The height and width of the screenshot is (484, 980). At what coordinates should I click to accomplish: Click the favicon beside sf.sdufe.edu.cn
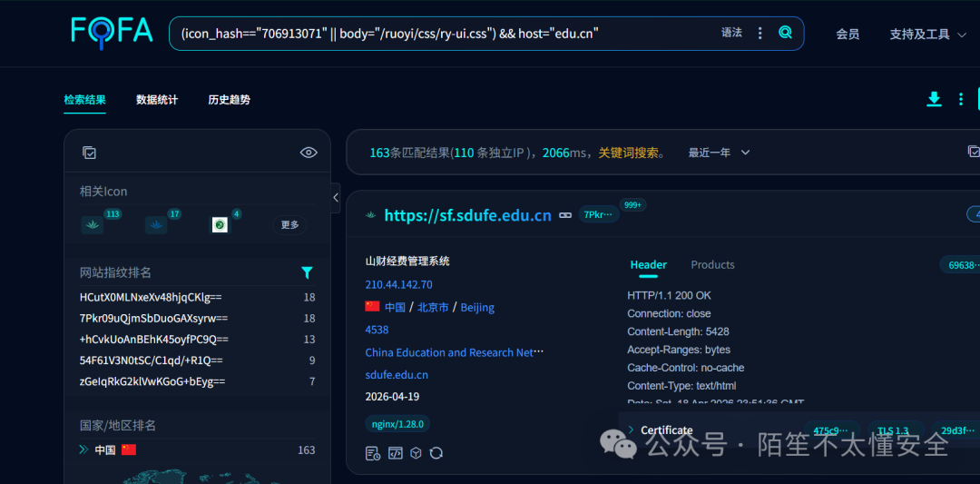click(x=370, y=215)
